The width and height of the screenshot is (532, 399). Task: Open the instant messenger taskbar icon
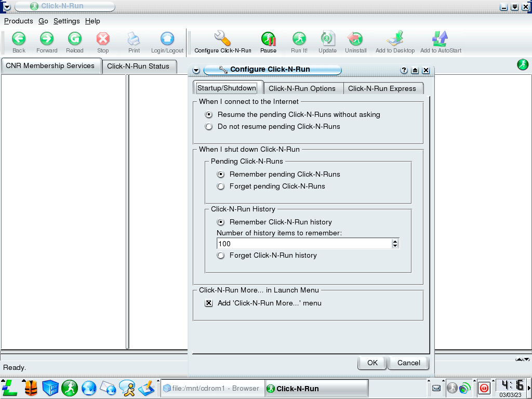click(x=127, y=388)
